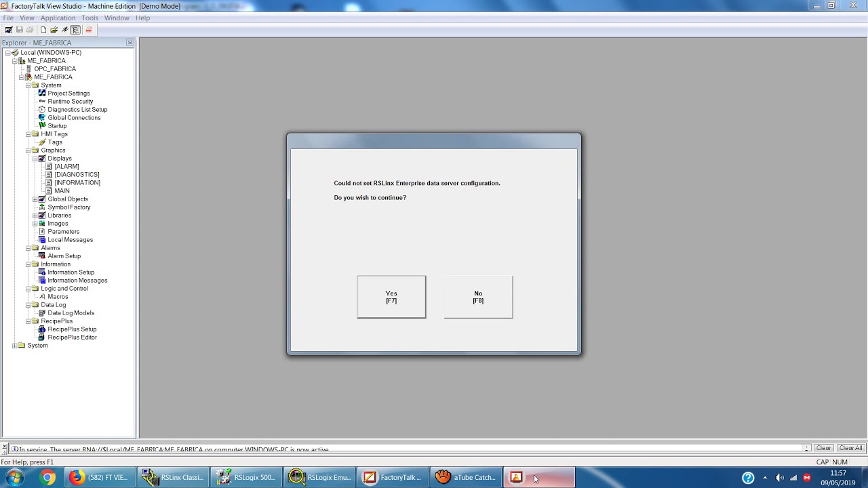Click the volume icon in system tray
868x488 pixels.
click(x=779, y=478)
